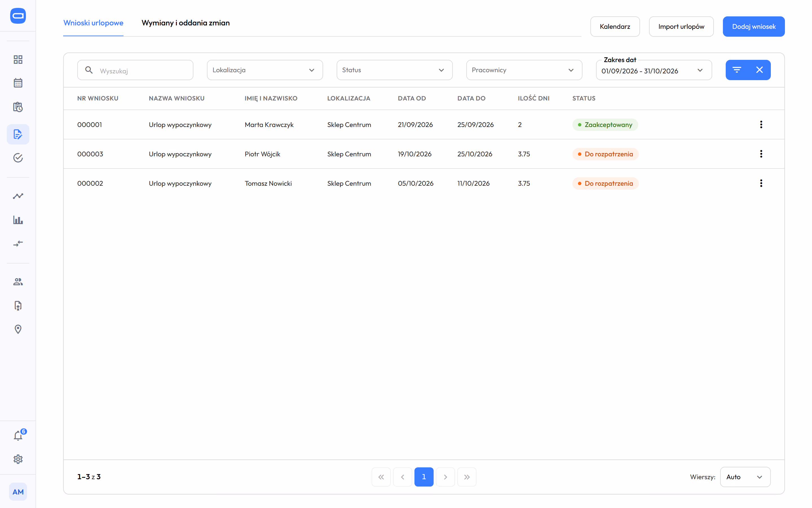The width and height of the screenshot is (812, 508).
Task: Open the AM user avatar
Action: point(18,492)
